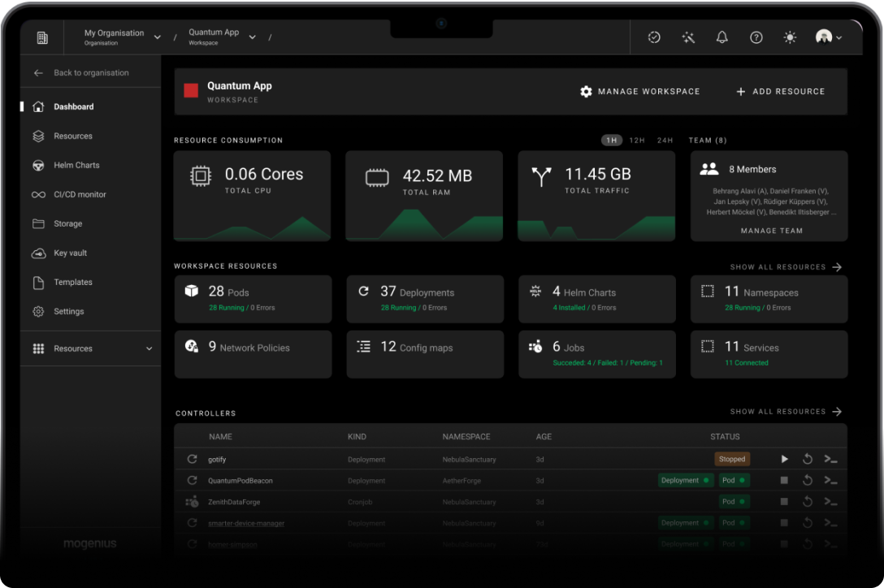Screen dimensions: 884x588
Task: Sort controllers by NAMESPACE column header
Action: pos(466,436)
